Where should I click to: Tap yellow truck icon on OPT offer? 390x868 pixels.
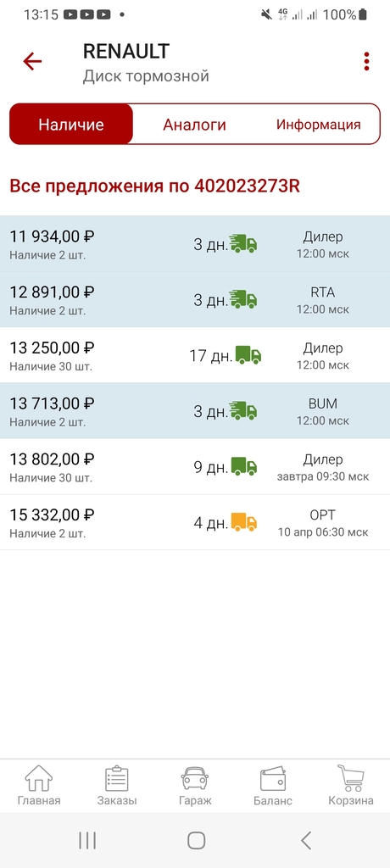(x=244, y=522)
